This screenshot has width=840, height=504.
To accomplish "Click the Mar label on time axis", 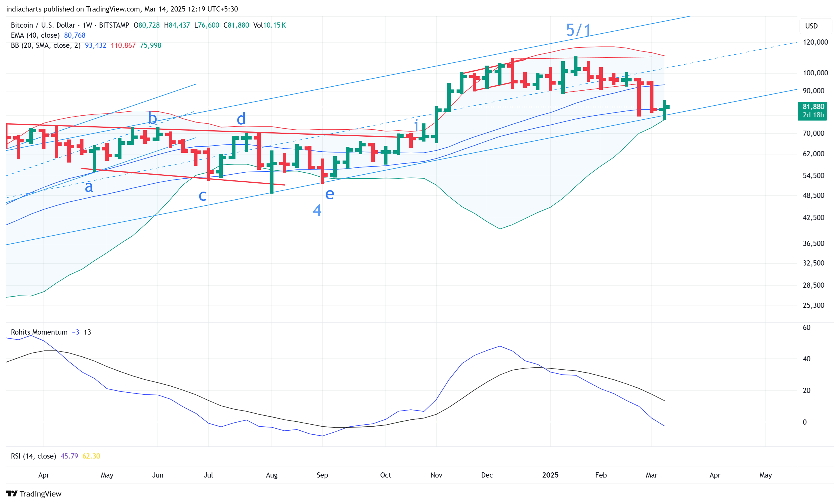I will [651, 475].
